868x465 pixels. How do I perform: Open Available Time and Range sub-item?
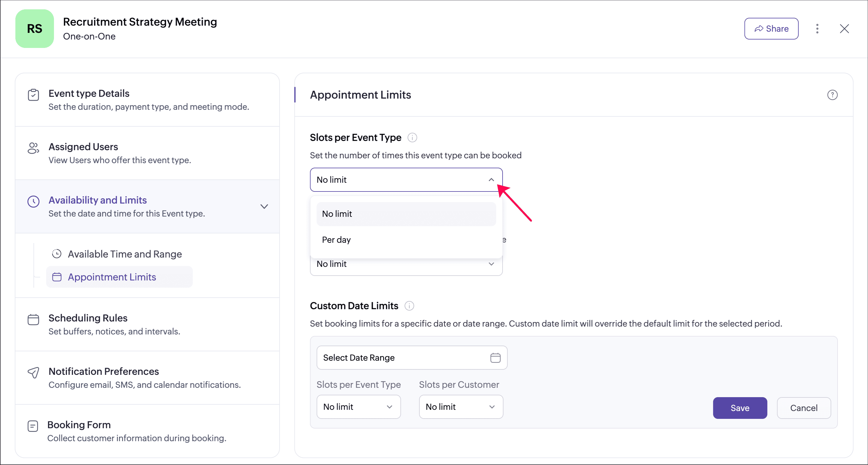click(x=125, y=254)
